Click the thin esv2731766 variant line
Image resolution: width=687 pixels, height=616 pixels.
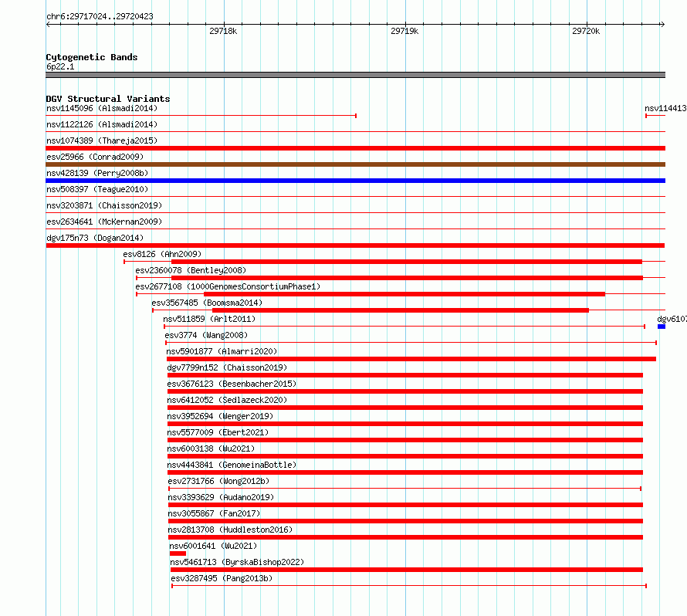coord(404,489)
